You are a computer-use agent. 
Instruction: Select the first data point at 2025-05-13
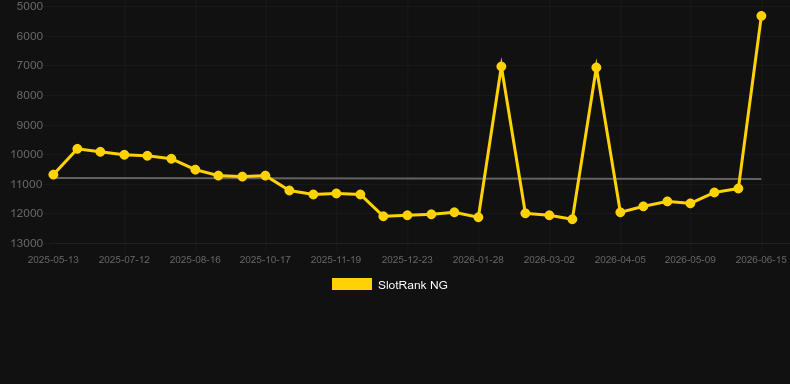coord(53,175)
